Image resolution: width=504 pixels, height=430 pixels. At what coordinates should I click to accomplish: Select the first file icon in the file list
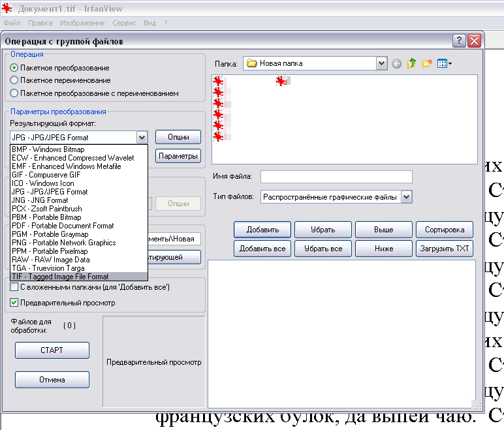218,81
